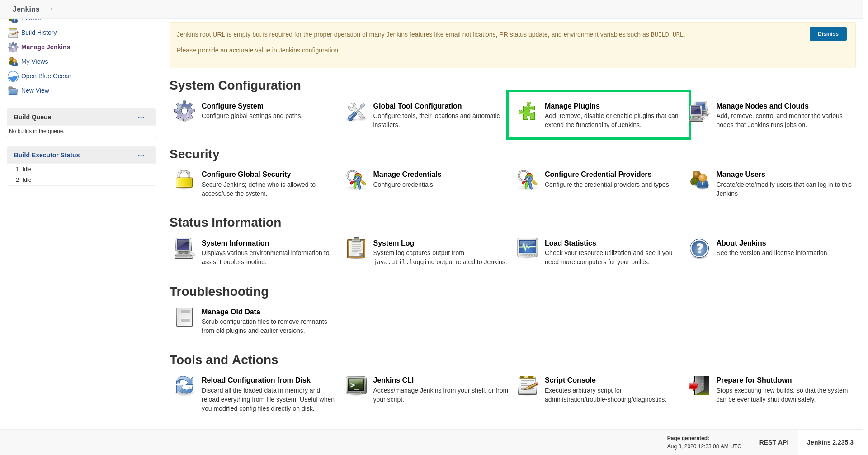868x455 pixels.
Task: Click the Manage Old Data document icon
Action: point(184,317)
